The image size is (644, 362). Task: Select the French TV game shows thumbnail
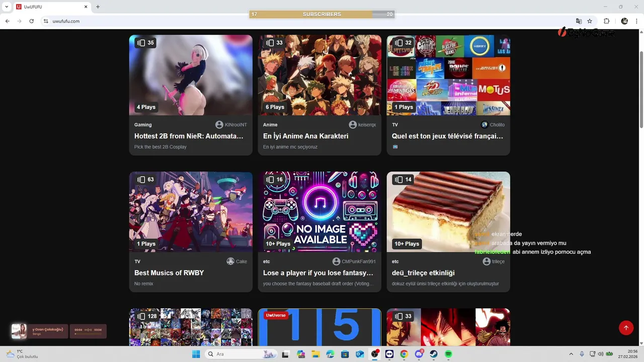448,75
